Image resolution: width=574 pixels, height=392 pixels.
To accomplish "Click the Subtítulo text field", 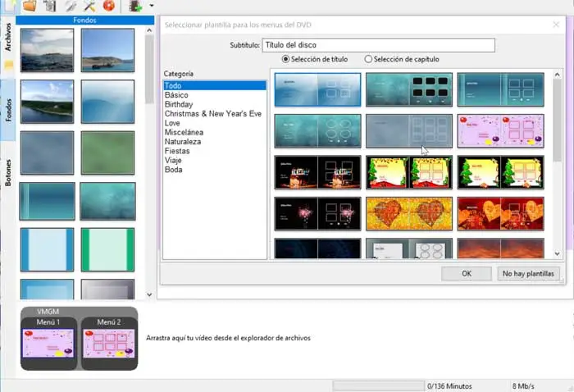I will [378, 45].
